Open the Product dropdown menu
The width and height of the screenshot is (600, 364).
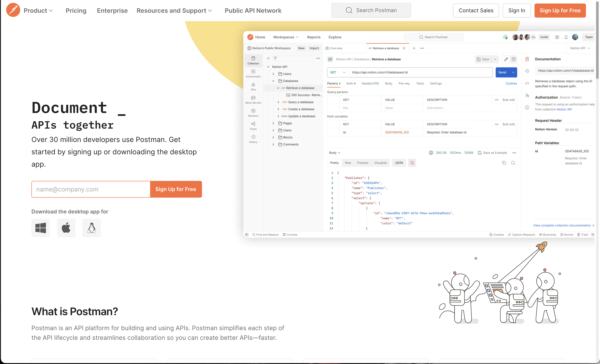tap(38, 11)
